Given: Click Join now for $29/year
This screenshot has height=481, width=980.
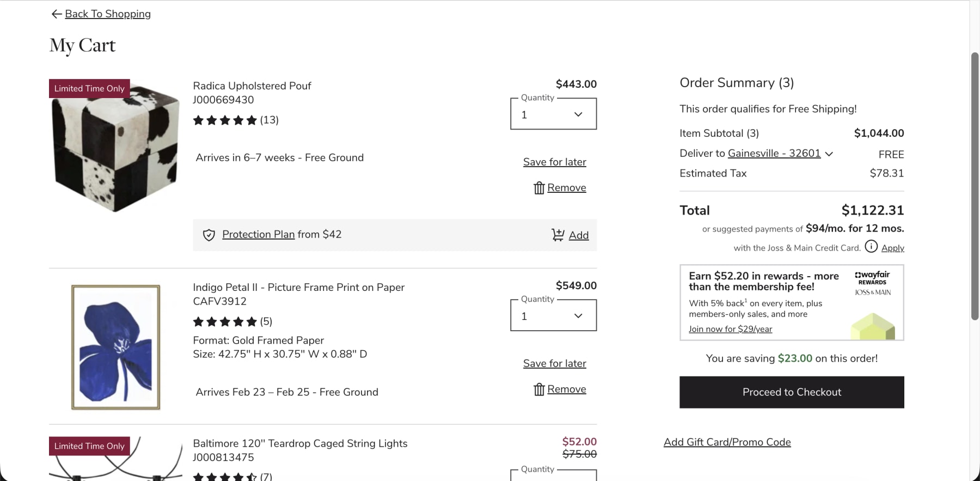Looking at the screenshot, I should tap(730, 329).
